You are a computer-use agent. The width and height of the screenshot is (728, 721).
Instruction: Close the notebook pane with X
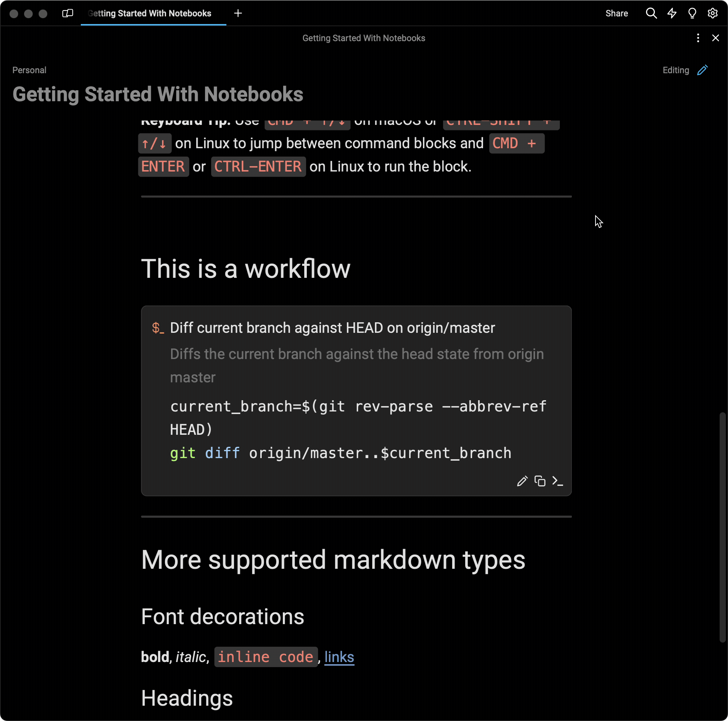[715, 38]
